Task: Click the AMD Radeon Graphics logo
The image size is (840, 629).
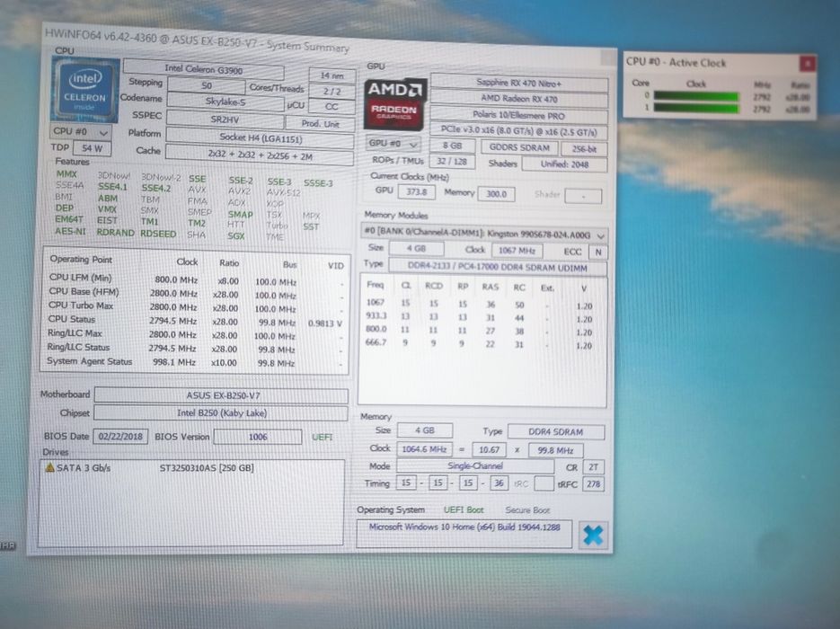Action: 394,104
